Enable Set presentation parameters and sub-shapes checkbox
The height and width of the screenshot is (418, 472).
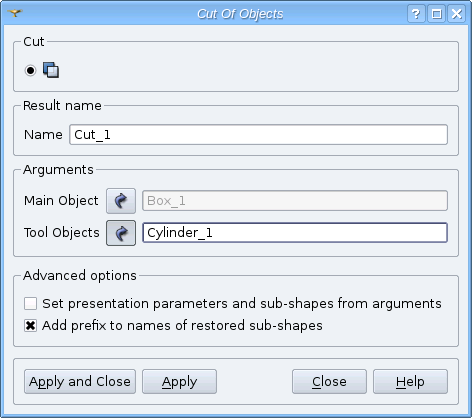tap(30, 304)
